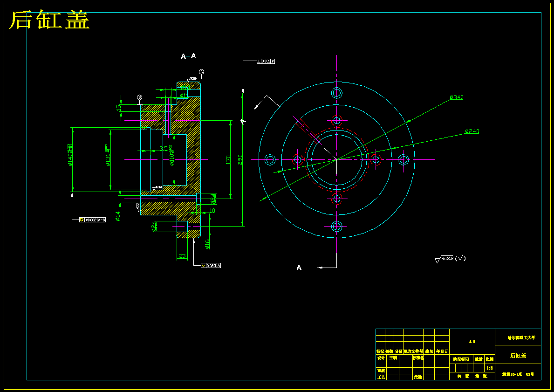Click the ø11 hole dimension text
554x392 pixels.
click(184, 96)
